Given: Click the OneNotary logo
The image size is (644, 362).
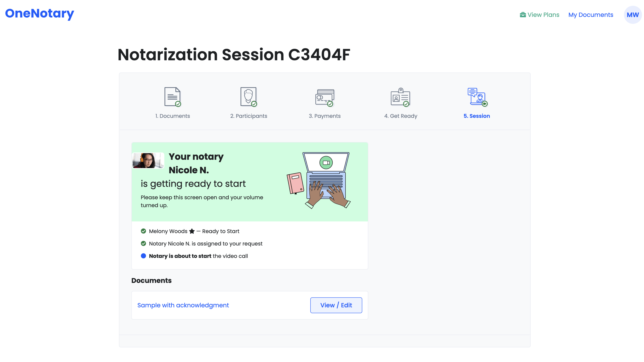Looking at the screenshot, I should click(40, 13).
